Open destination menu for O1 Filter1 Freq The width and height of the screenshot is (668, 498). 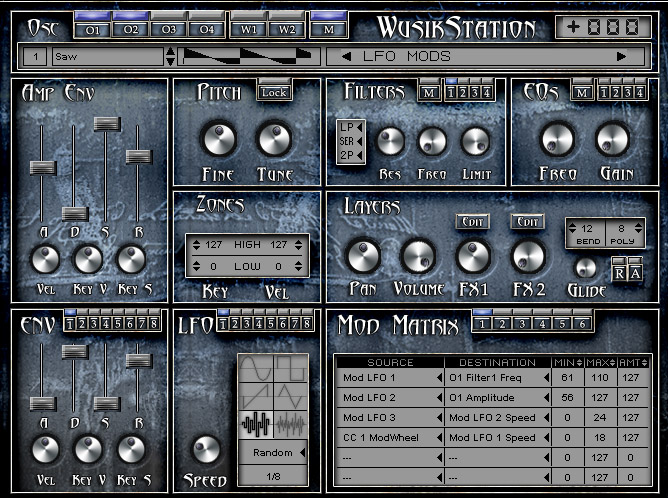coord(498,378)
